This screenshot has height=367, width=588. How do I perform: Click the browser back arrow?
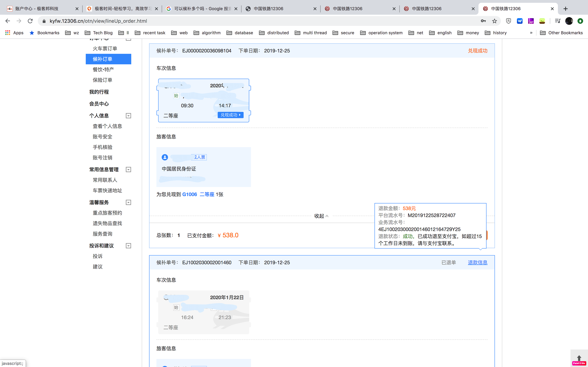[8, 21]
